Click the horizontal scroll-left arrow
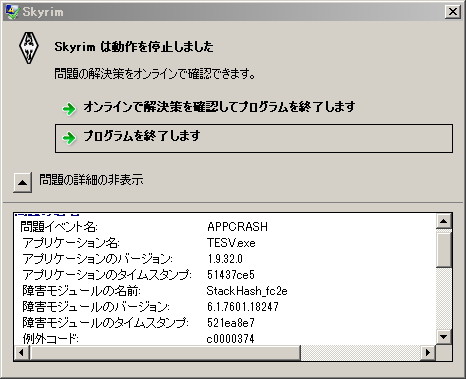The height and width of the screenshot is (379, 466). (x=21, y=352)
